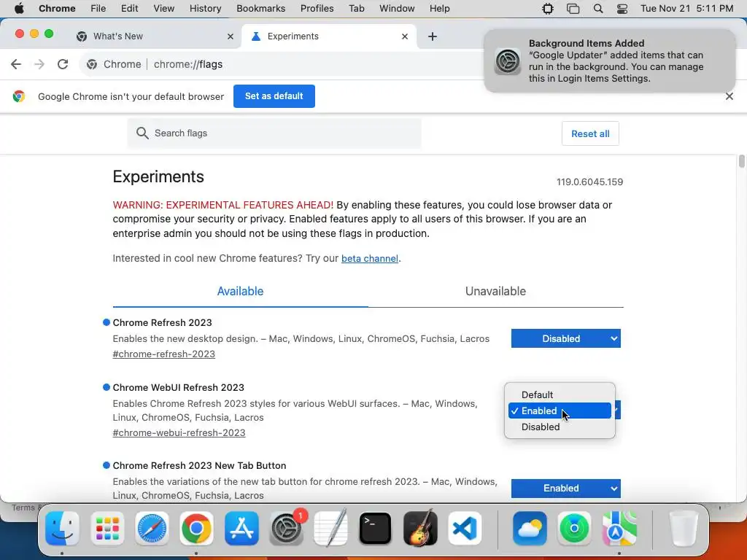Close the What's New tab

click(230, 36)
